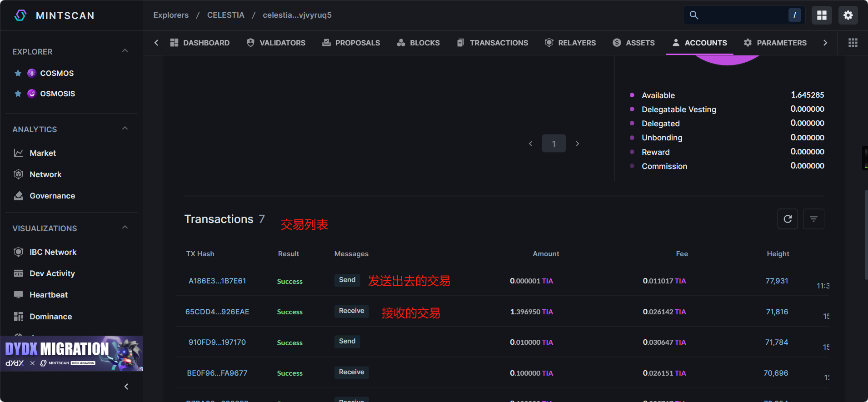Click the Dev Activity icon

[19, 273]
